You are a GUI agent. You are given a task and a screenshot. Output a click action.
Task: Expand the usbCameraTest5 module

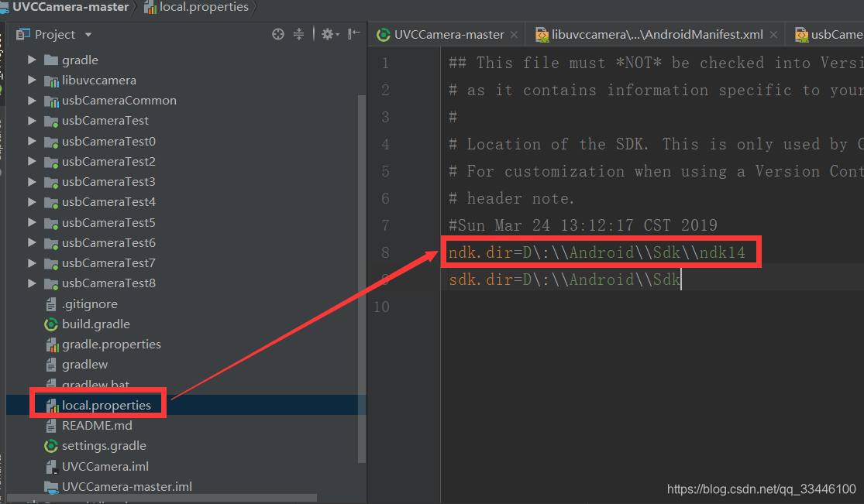pos(32,222)
